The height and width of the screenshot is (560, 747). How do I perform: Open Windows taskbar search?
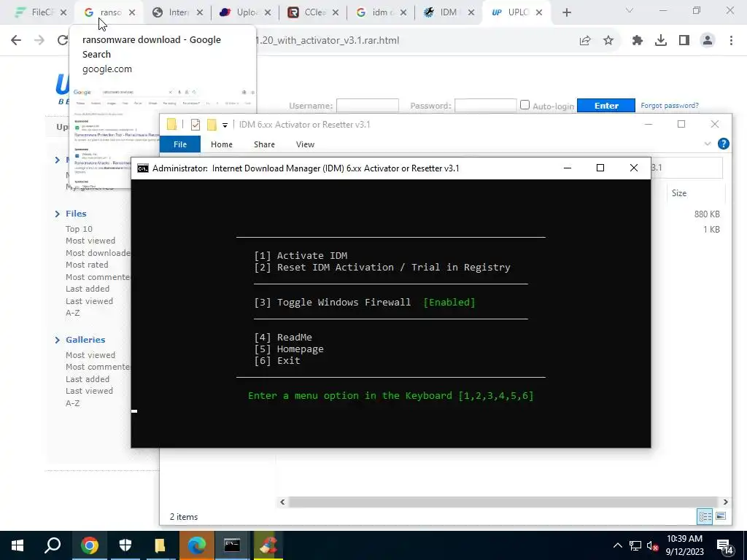(x=53, y=545)
